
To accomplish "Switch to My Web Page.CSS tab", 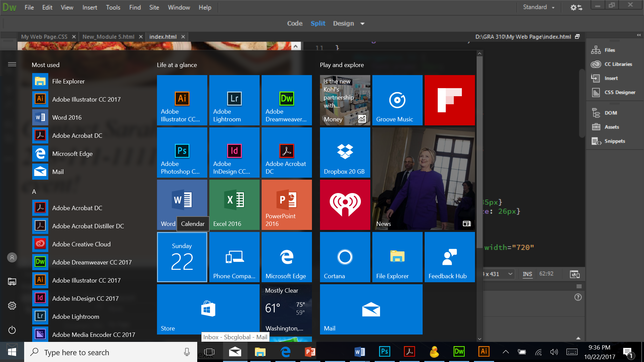I will point(44,37).
